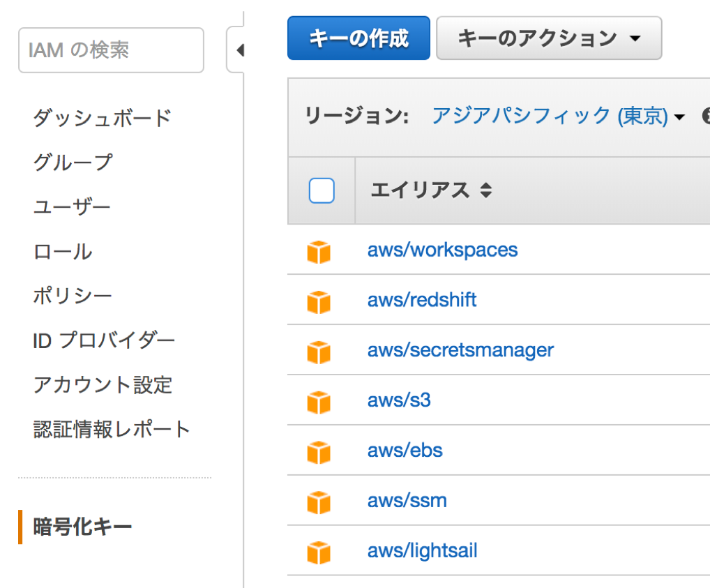Image resolution: width=710 pixels, height=588 pixels.
Task: Collapse the left navigation sidebar arrow
Action: point(239,50)
